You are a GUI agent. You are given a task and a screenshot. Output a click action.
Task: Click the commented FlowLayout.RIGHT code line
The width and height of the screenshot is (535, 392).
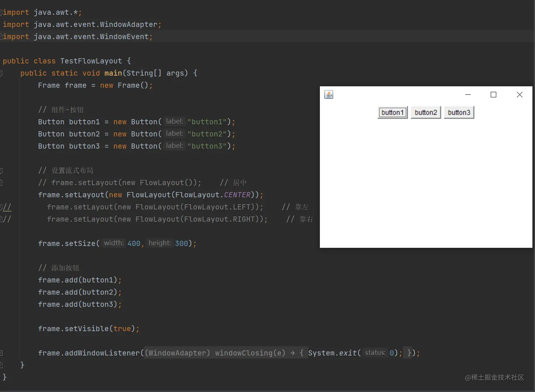[x=157, y=219]
